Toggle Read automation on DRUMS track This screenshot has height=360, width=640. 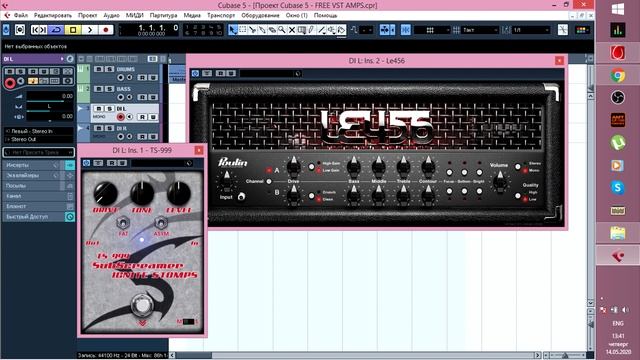click(142, 78)
